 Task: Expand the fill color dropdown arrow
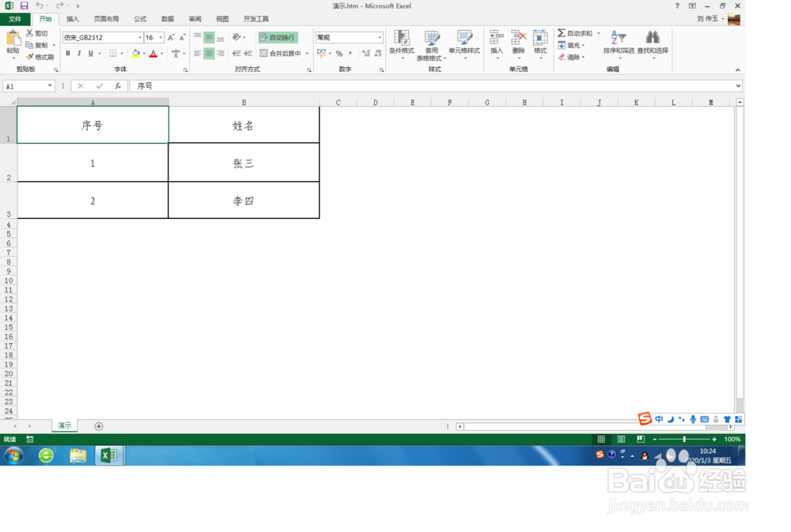(144, 54)
